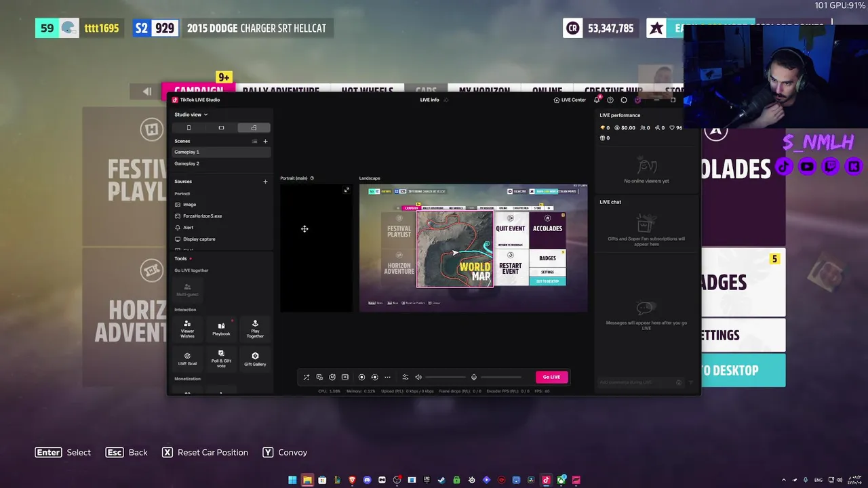This screenshot has width=868, height=488.
Task: Click the replay capture toolbar icon
Action: coord(374,377)
